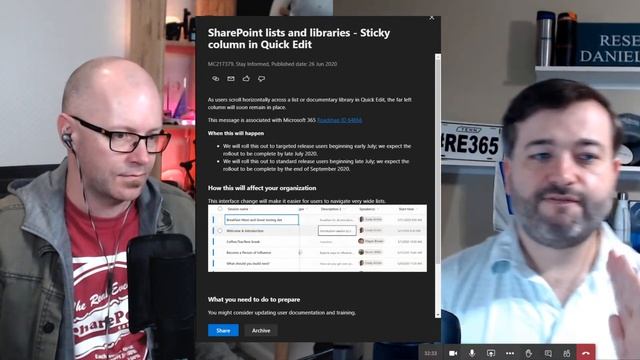
Task: Open the Quick Edit list screenshot image
Action: coord(317,238)
